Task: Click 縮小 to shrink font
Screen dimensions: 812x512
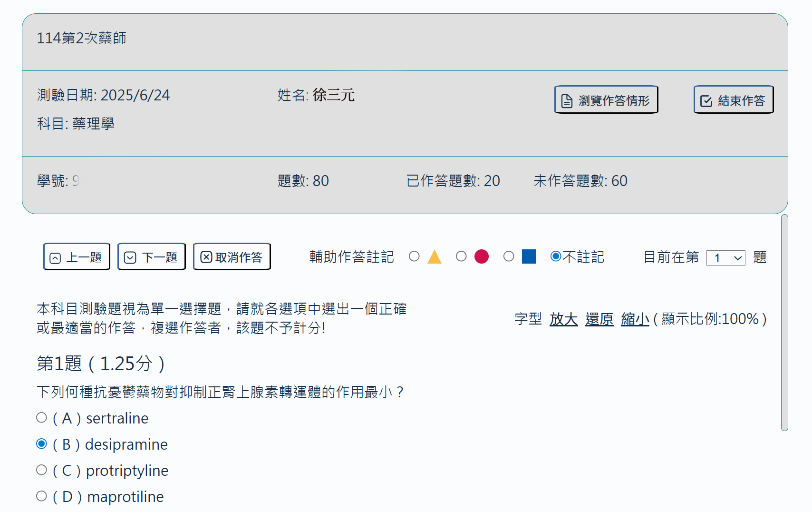Action: pos(635,319)
